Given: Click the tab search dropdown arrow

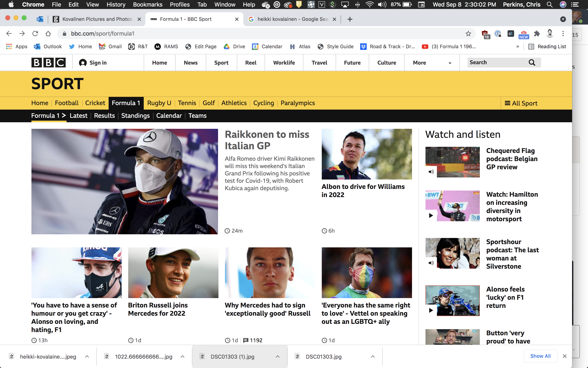Looking at the screenshot, I should point(563,19).
